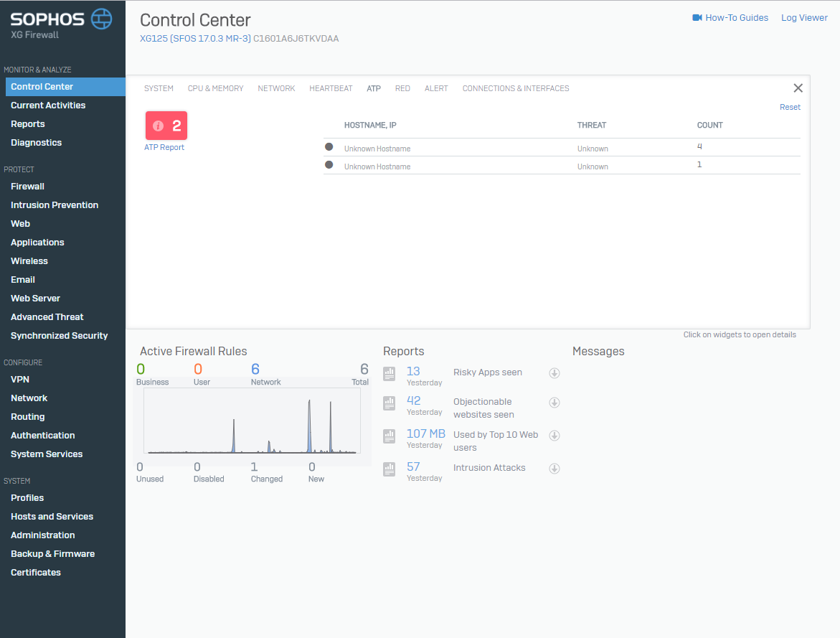
Task: Click the red ATP alert count badge
Action: [x=166, y=126]
